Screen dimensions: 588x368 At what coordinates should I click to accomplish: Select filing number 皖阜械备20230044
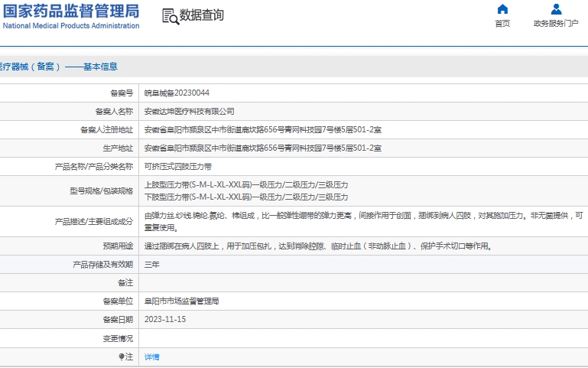click(x=177, y=93)
